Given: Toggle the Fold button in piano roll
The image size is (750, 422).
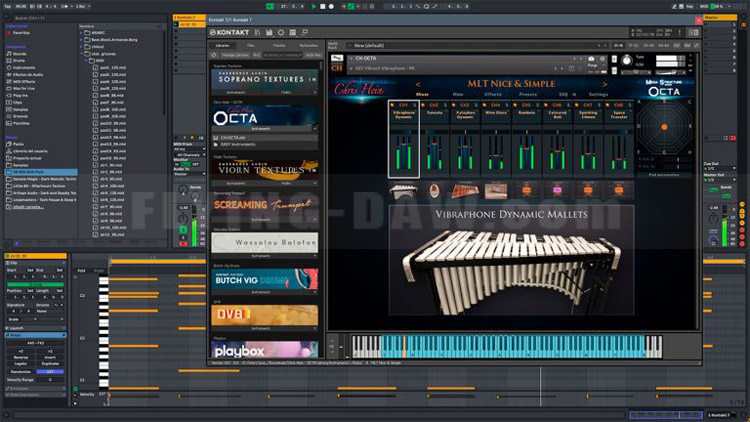Looking at the screenshot, I should click(81, 270).
